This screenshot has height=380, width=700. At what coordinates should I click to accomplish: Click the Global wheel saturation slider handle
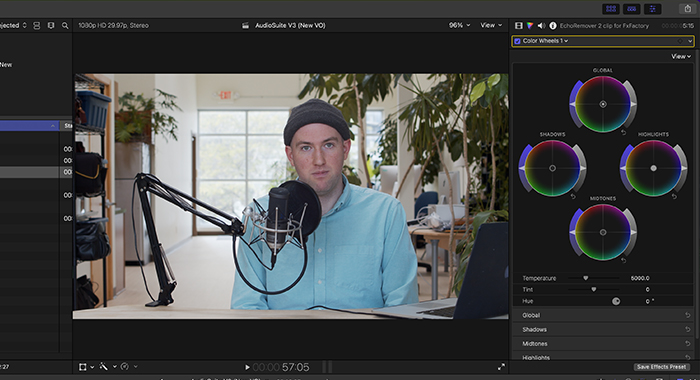pos(572,104)
